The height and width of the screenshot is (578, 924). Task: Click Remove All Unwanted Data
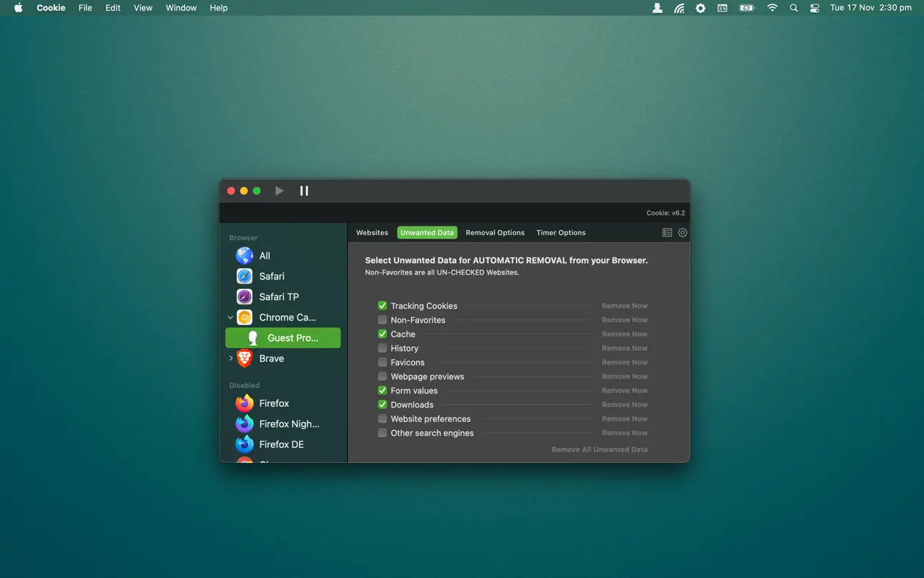pos(599,449)
